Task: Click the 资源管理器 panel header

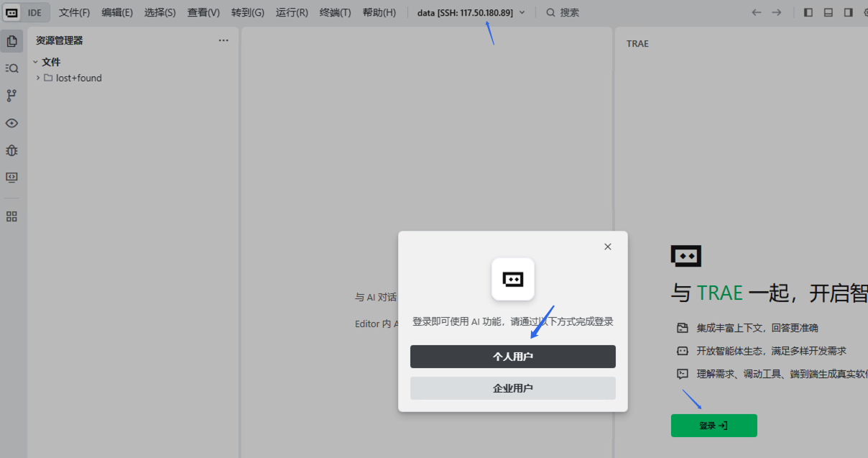Action: click(x=60, y=40)
